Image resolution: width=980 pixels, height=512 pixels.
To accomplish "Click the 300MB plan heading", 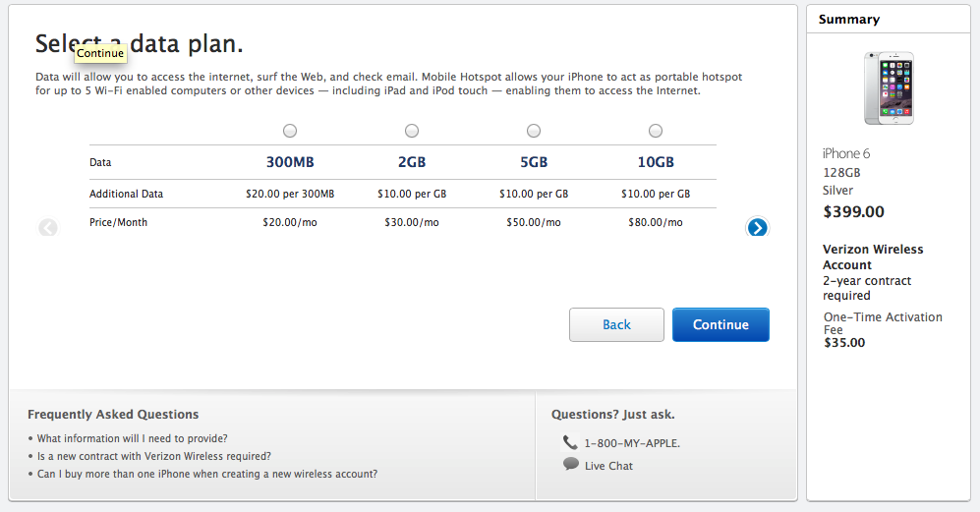I will (x=290, y=162).
